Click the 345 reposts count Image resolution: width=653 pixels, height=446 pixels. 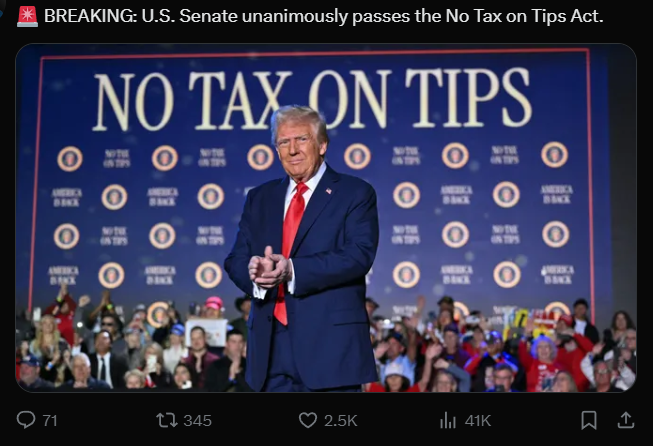click(x=198, y=421)
